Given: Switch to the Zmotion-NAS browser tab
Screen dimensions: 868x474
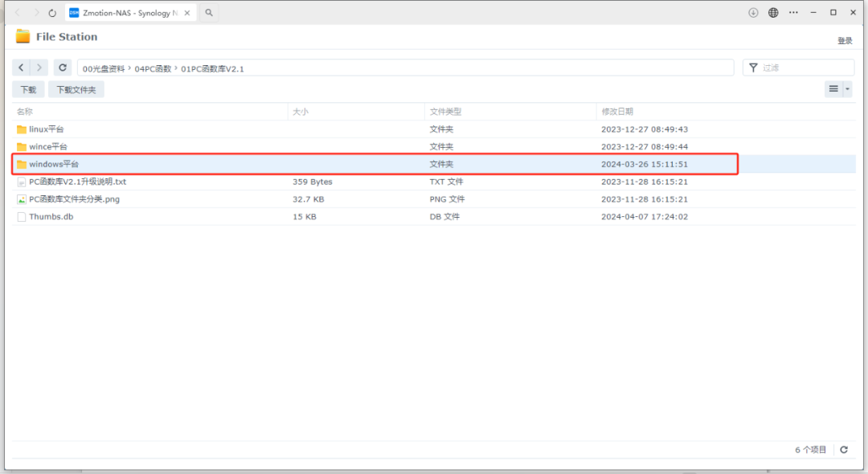Looking at the screenshot, I should coord(129,12).
